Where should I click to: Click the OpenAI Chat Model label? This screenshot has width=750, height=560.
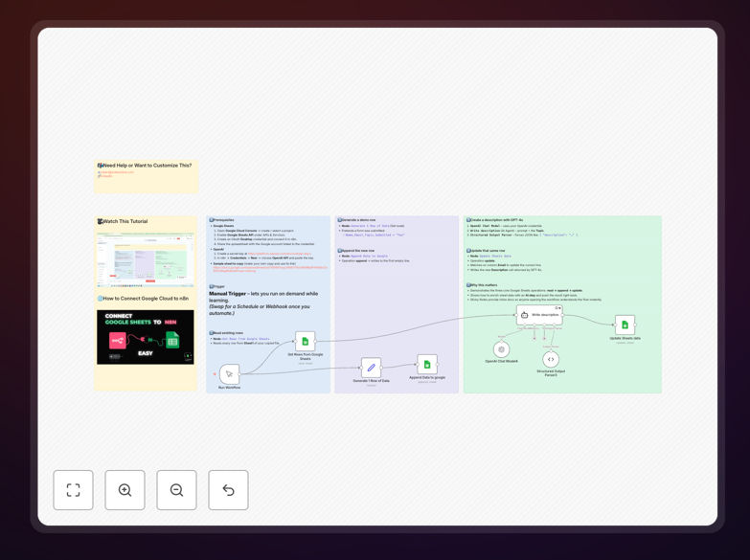coord(501,361)
